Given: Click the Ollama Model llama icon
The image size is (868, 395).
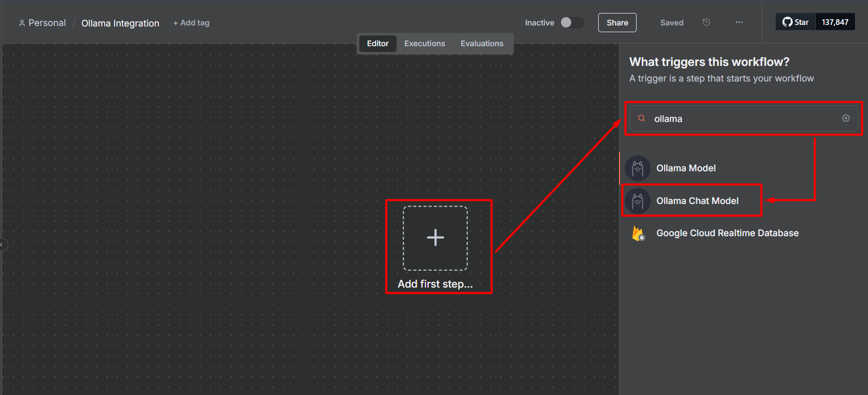Looking at the screenshot, I should point(638,168).
